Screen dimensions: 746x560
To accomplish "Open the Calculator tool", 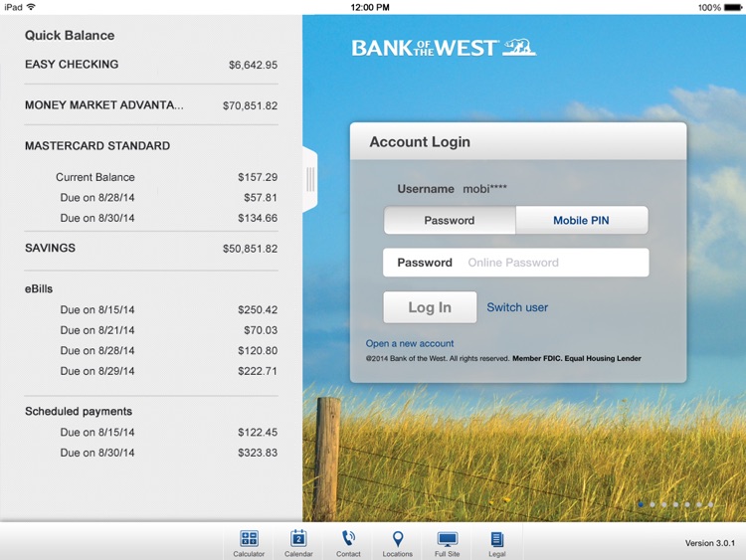I will click(x=249, y=543).
